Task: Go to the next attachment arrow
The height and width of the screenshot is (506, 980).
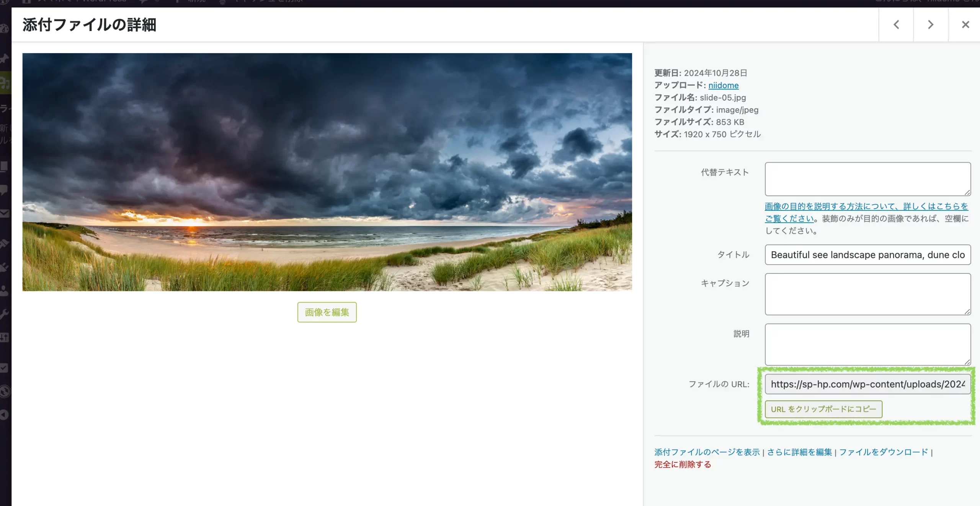Action: [x=931, y=25]
